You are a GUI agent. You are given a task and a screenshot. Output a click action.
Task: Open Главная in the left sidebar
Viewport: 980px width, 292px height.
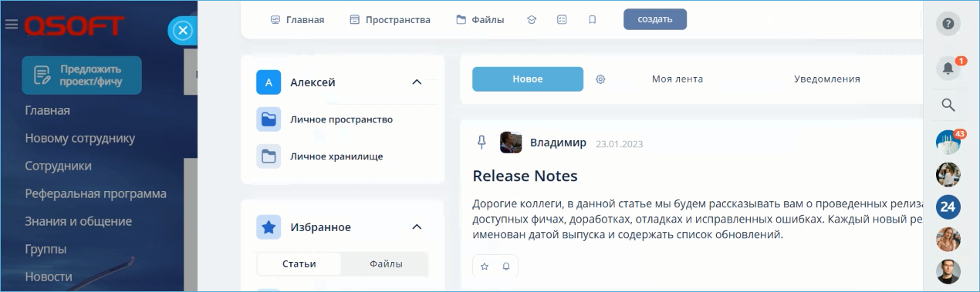tap(48, 110)
